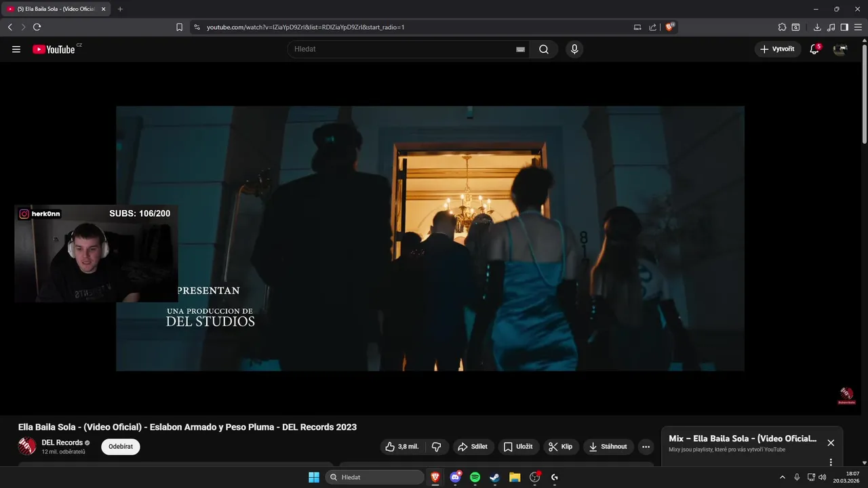Open Logitech G HUB from the taskbar

point(555,477)
